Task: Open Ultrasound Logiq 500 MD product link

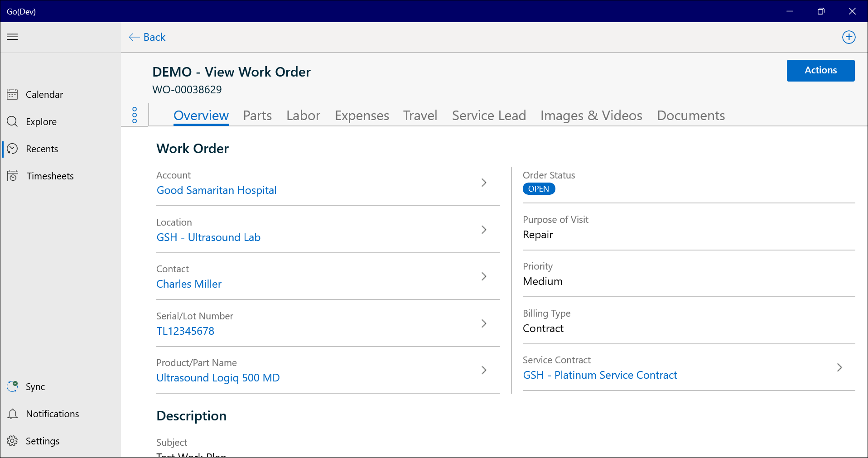Action: coord(218,378)
